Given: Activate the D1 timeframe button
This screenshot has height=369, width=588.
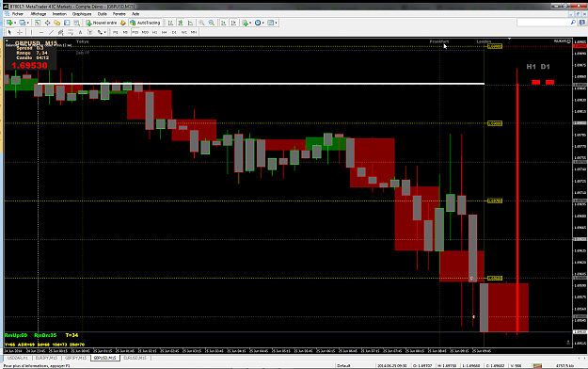Looking at the screenshot, I should point(174,32).
